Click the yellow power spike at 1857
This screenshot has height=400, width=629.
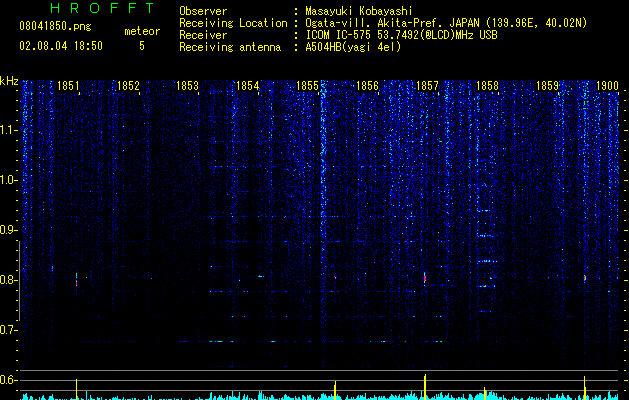(425, 387)
